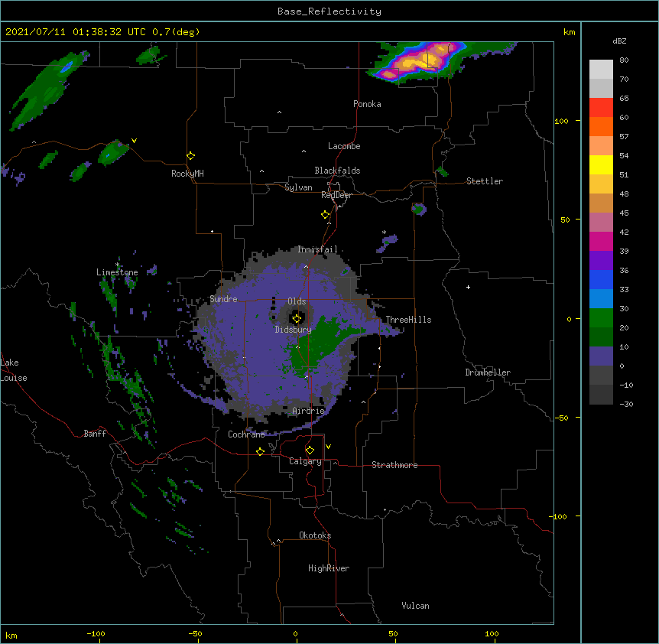This screenshot has height=644, width=659.
Task: Click the yellow marker east of Cochrane
Action: (x=260, y=451)
